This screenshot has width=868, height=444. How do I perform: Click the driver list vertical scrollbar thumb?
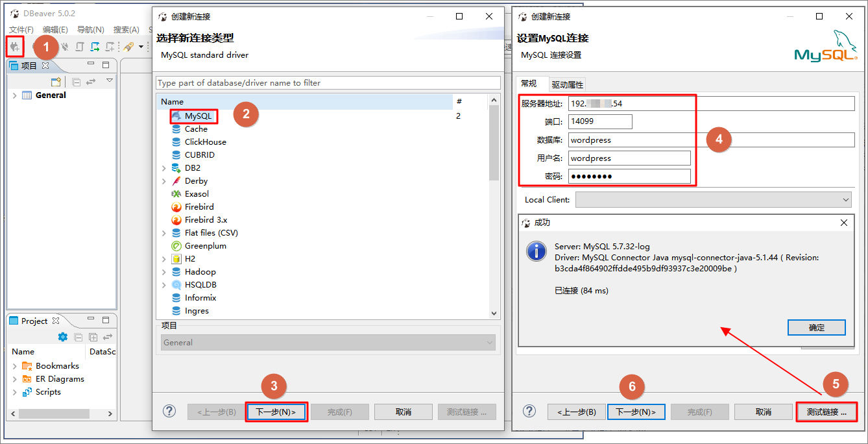point(494,143)
